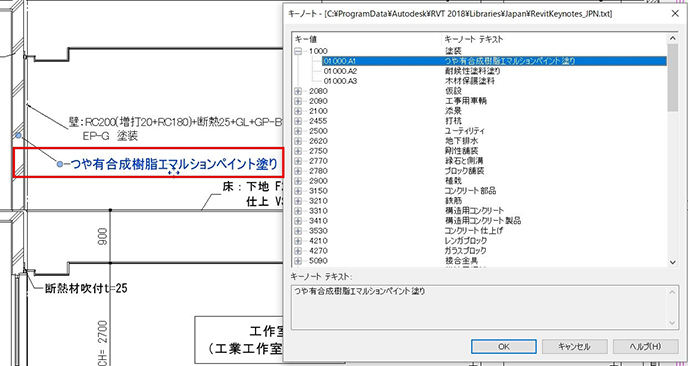Select the 3530 コンクリート仕上げ row
Image resolution: width=688 pixels, height=366 pixels.
click(x=480, y=231)
